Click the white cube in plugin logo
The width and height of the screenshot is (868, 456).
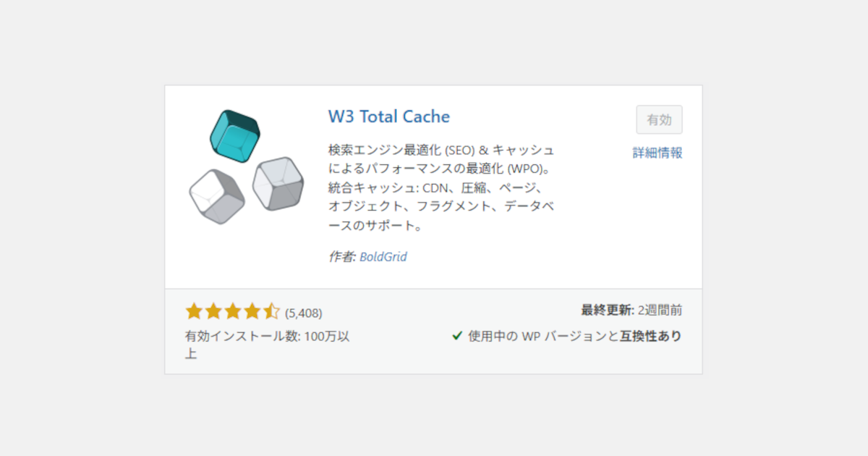click(216, 196)
